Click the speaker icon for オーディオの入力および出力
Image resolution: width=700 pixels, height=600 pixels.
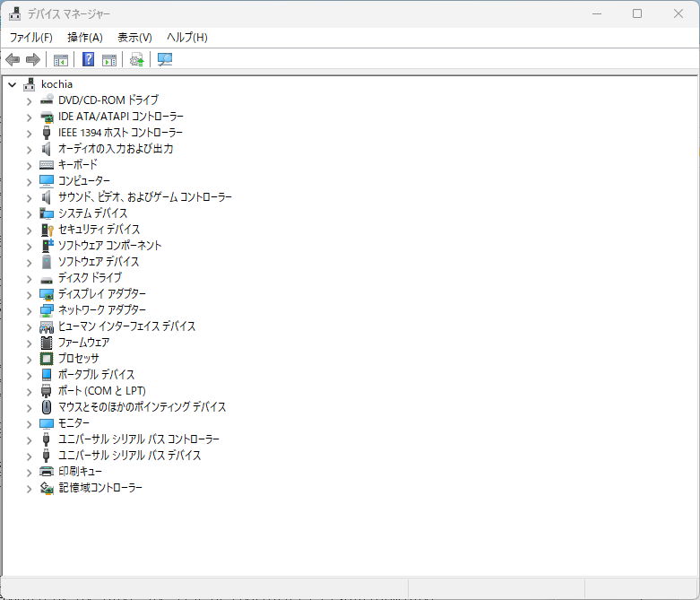pyautogui.click(x=47, y=149)
